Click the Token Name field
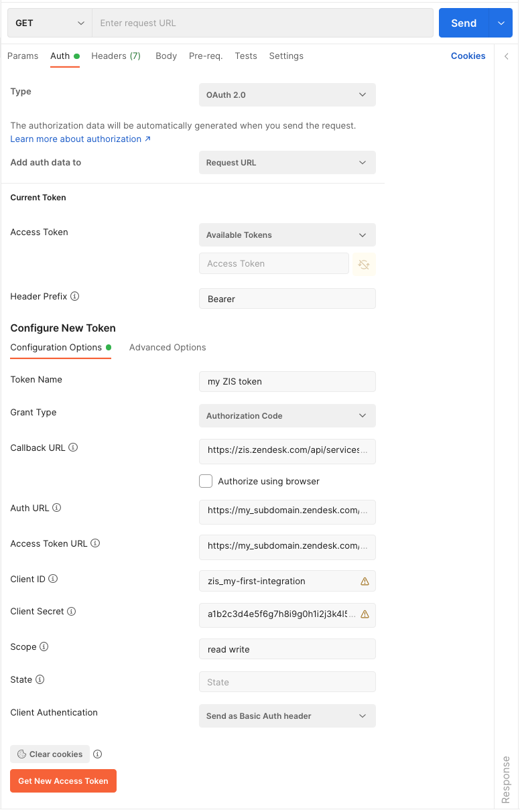Viewport: 520px width, 812px height. [287, 382]
